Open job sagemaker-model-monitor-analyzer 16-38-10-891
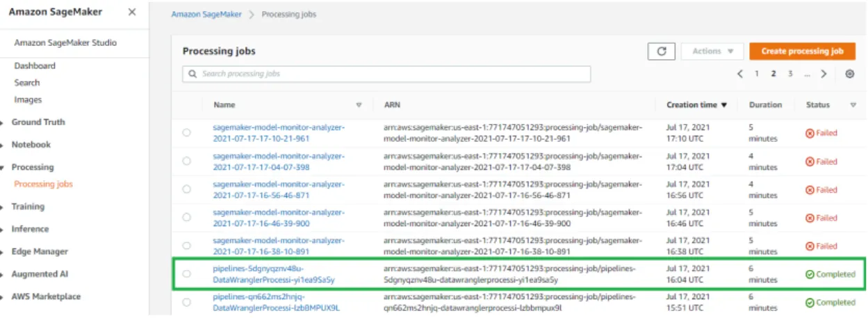Viewport: 868px width, 318px height. pyautogui.click(x=279, y=246)
